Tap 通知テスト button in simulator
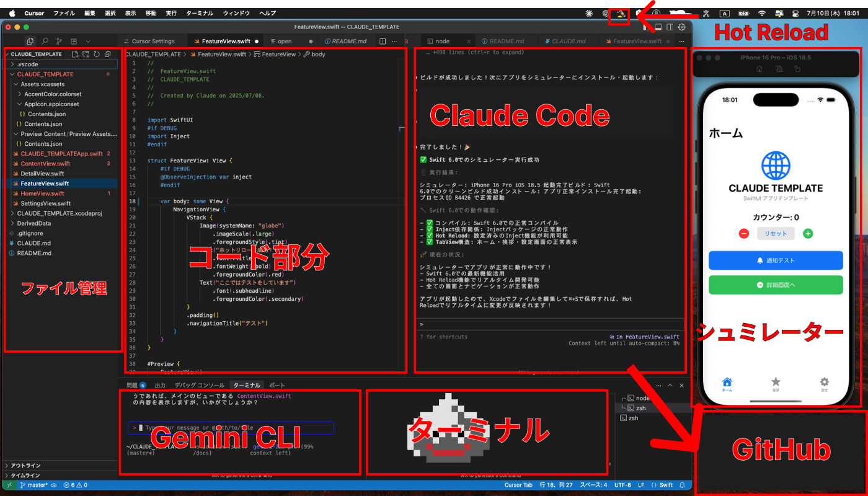 coord(776,260)
